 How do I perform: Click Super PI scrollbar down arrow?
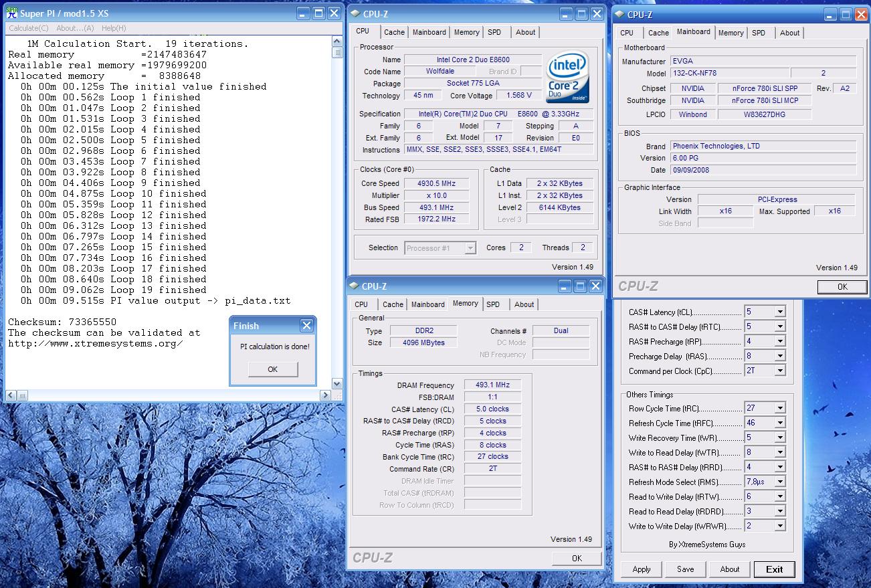337,383
